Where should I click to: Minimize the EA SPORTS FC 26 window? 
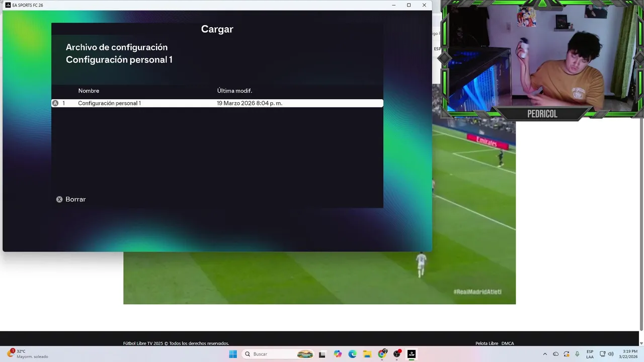click(x=393, y=5)
